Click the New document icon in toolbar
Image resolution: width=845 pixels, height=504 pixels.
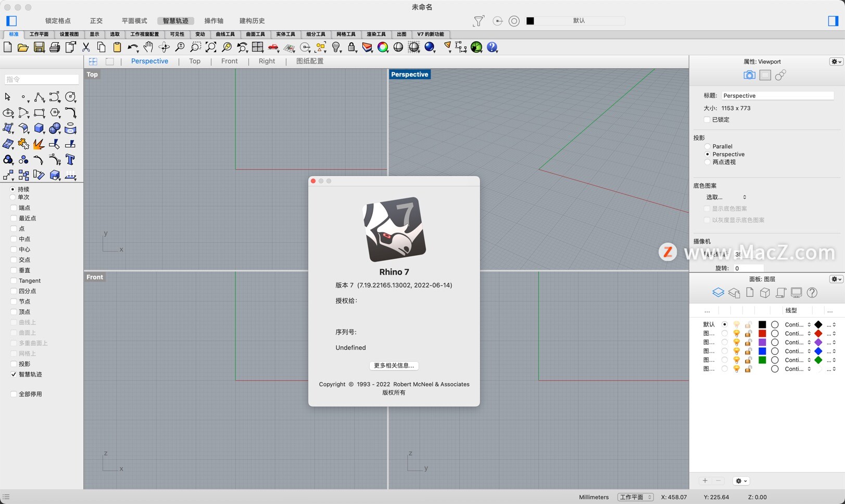(x=8, y=47)
